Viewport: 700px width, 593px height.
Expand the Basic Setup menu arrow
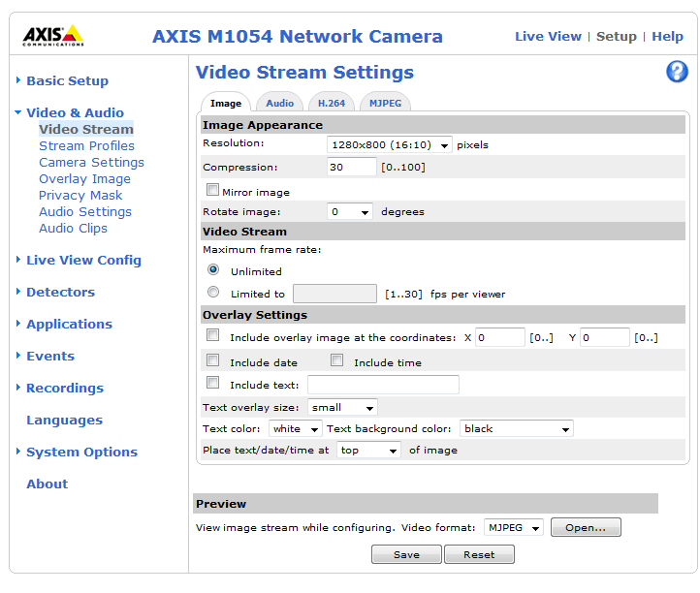point(18,80)
